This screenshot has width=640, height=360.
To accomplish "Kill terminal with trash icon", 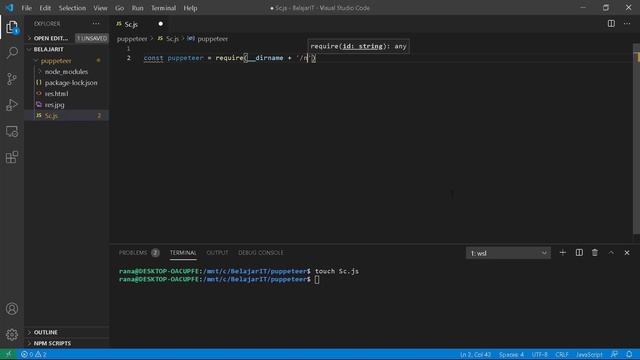I will coord(595,253).
